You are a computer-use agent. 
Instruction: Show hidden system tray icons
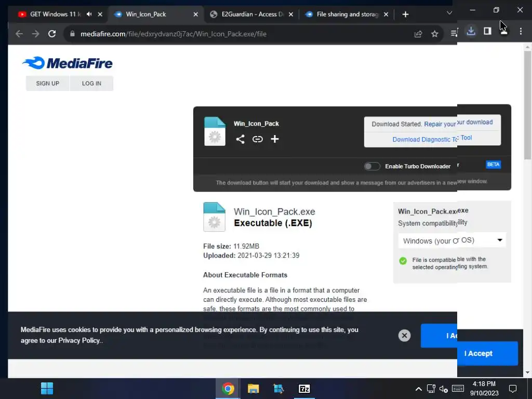coord(419,389)
